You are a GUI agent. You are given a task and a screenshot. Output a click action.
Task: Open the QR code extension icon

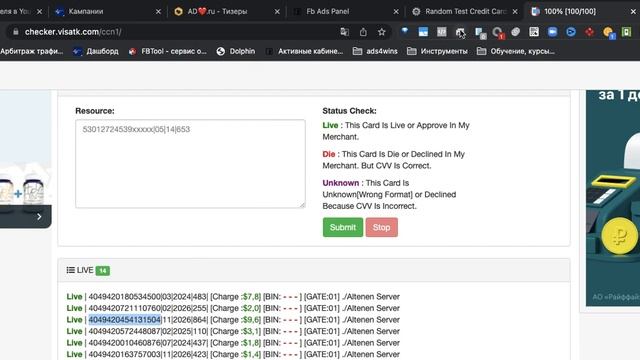(x=534, y=31)
